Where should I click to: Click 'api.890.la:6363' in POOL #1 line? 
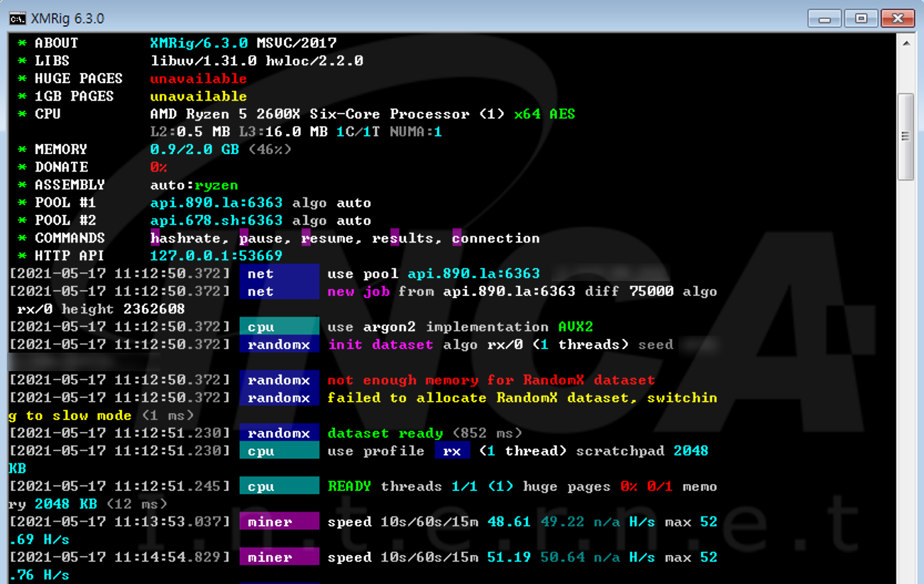coord(216,203)
